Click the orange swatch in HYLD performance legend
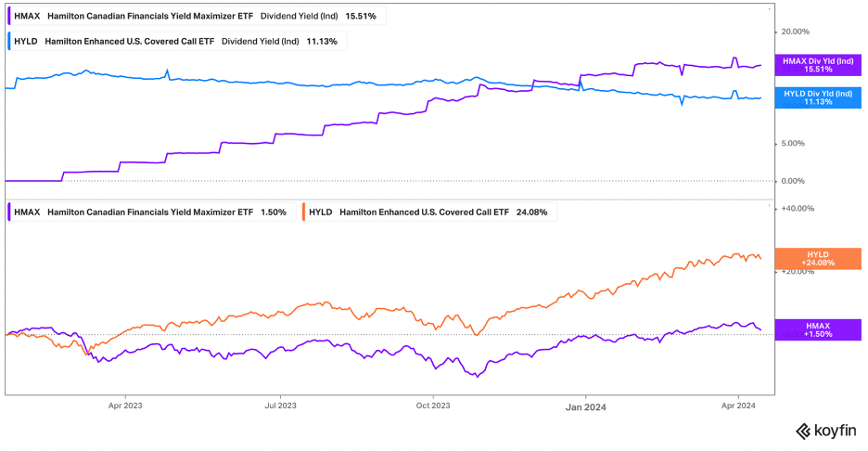This screenshot has height=451, width=868. point(303,212)
